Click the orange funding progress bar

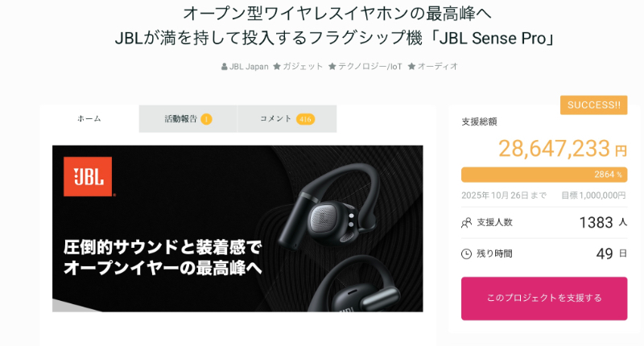pos(544,175)
